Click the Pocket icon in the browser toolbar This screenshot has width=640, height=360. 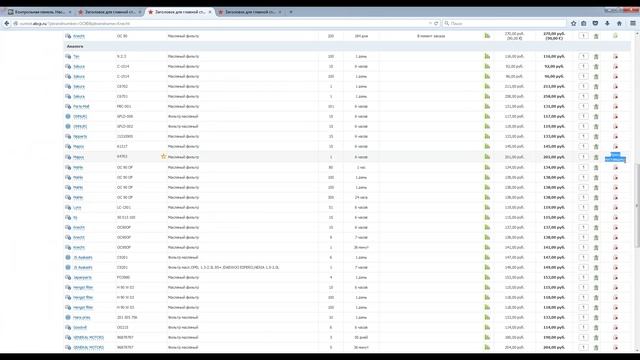tap(596, 24)
